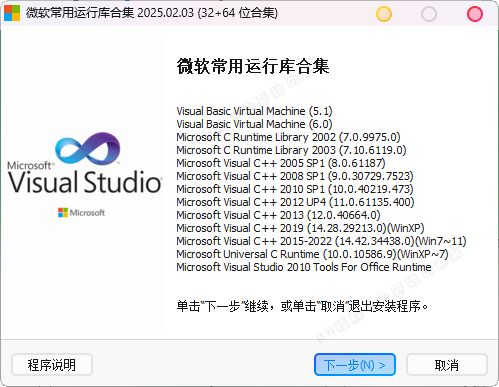Click Microsoft C Runtime Library 2002 entry
Viewport: 499px width, 387px height.
[x=288, y=137]
